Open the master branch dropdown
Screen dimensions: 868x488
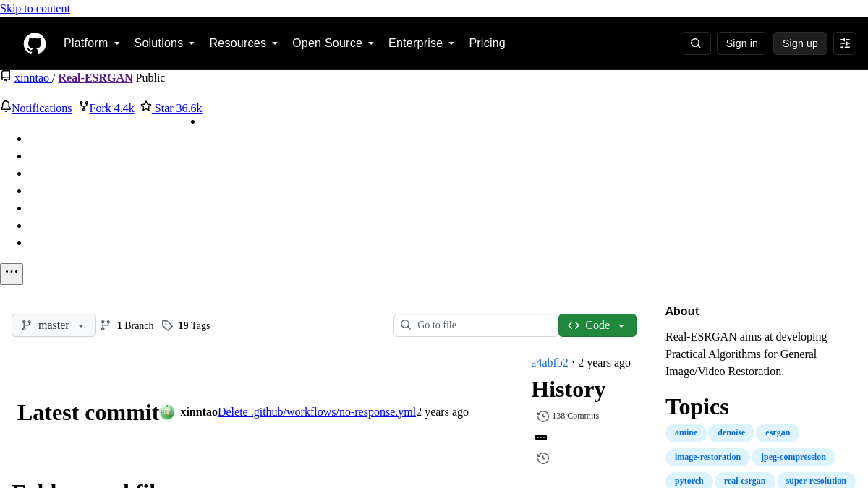click(54, 325)
